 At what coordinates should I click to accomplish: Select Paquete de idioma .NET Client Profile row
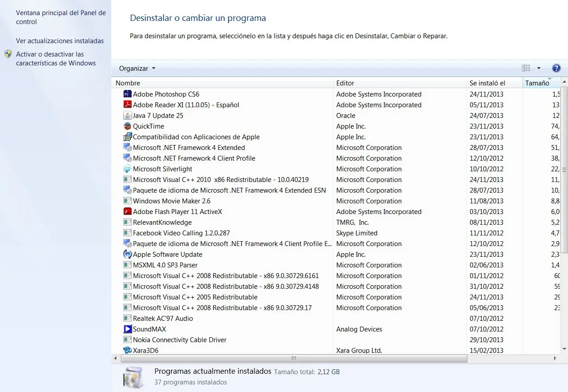pyautogui.click(x=336, y=244)
